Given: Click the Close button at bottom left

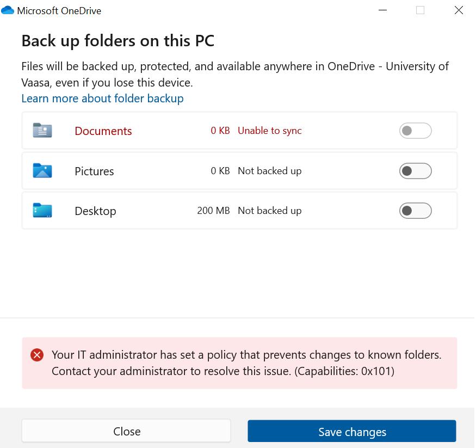Looking at the screenshot, I should click(126, 431).
